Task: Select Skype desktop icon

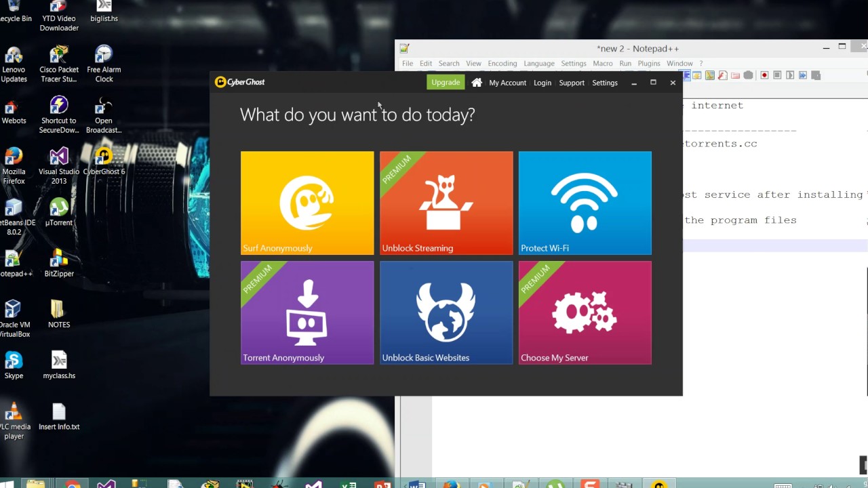Action: 14,366
